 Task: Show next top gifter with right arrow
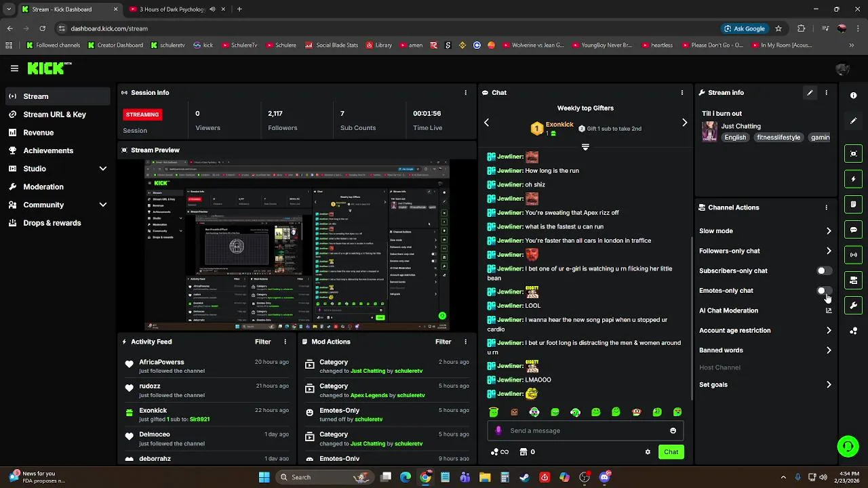[684, 123]
